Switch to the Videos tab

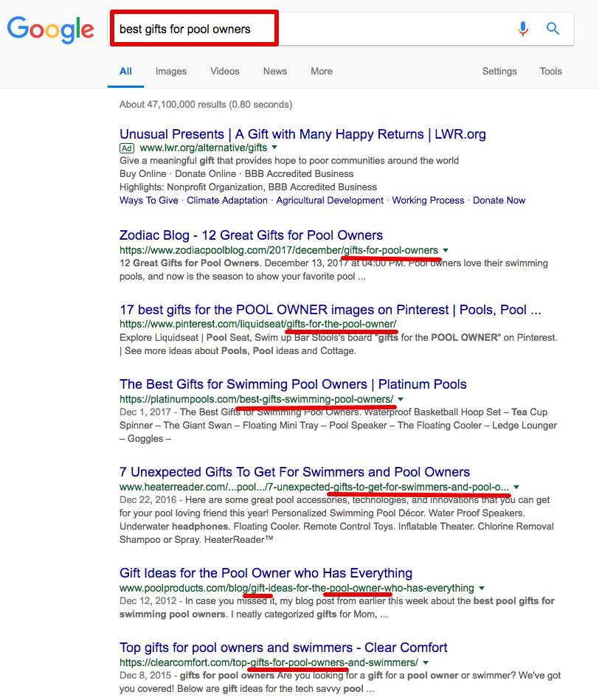(225, 72)
